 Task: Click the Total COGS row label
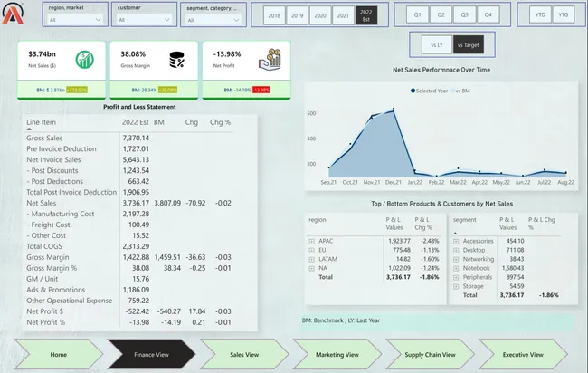(44, 246)
